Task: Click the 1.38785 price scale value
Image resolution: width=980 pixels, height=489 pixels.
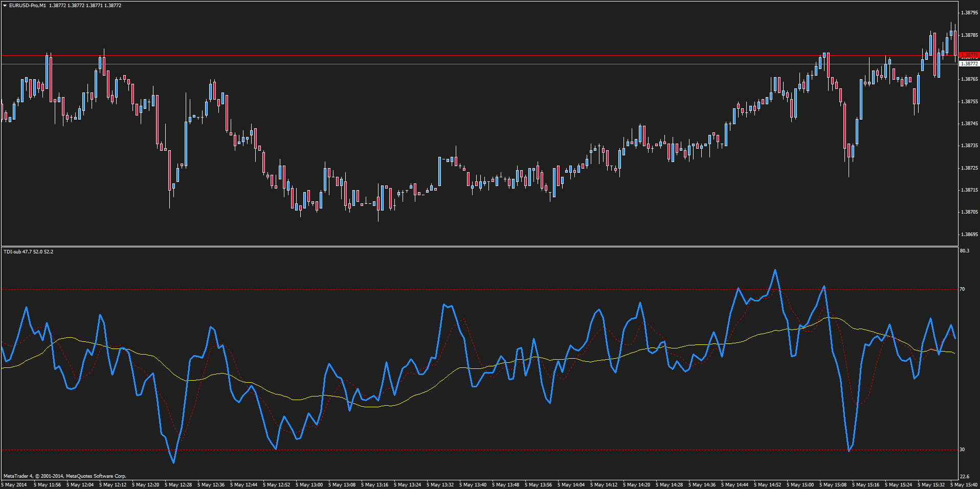Action: pos(970,35)
